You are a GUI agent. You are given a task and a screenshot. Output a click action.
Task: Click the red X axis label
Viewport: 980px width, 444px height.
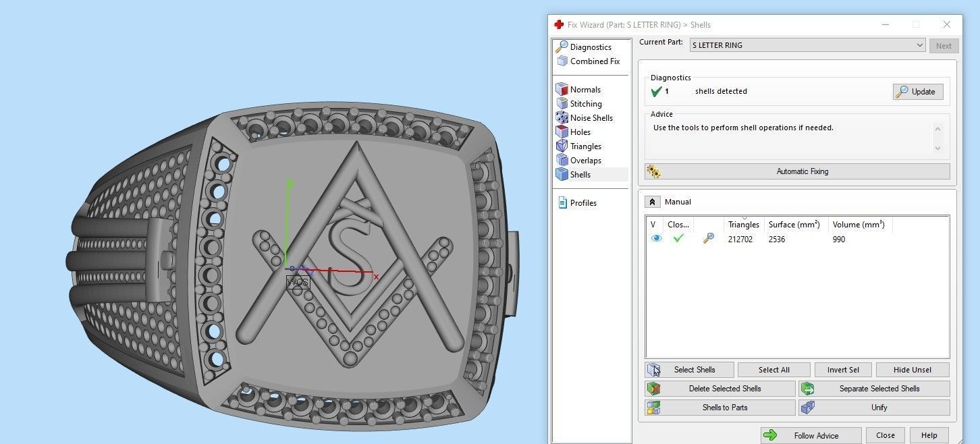point(376,277)
